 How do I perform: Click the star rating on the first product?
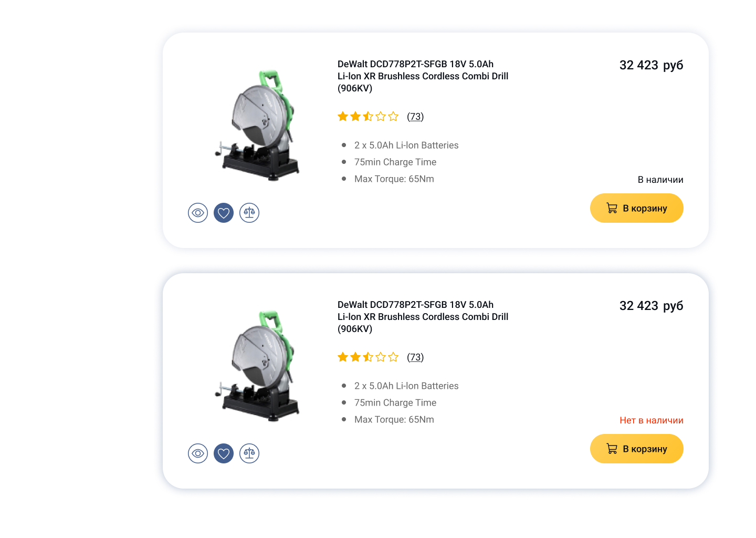[368, 117]
